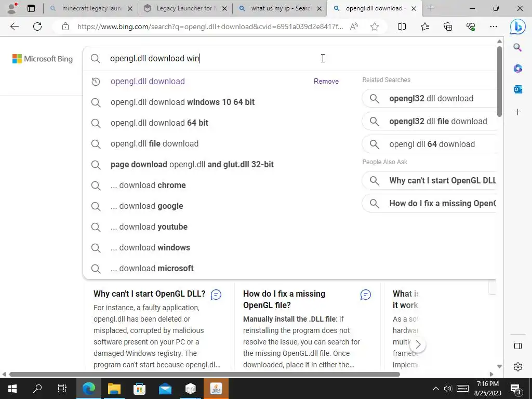Open the Windows Start menu
Viewport: 532px width, 399px height.
[12, 389]
